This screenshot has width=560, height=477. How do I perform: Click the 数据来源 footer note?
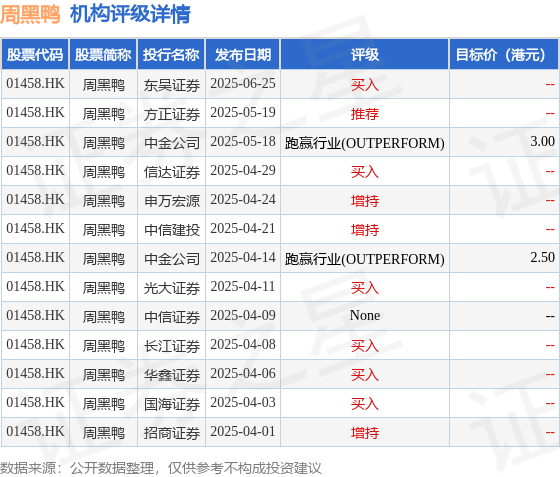(161, 468)
